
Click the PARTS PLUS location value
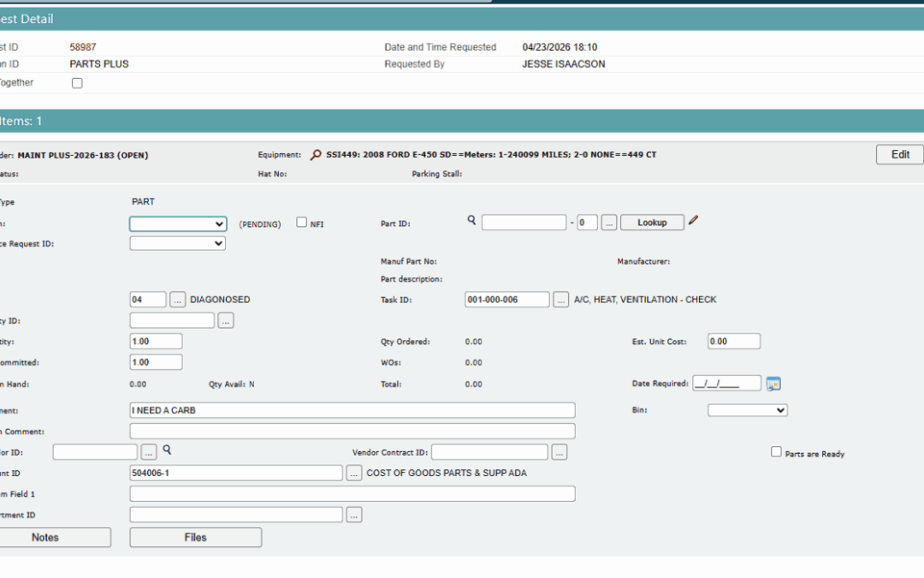(99, 64)
